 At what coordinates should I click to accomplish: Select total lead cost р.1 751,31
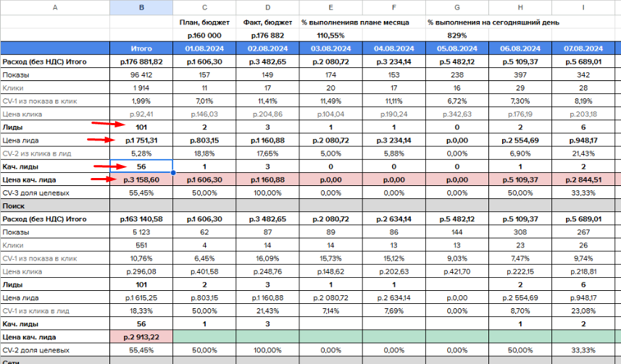point(141,140)
